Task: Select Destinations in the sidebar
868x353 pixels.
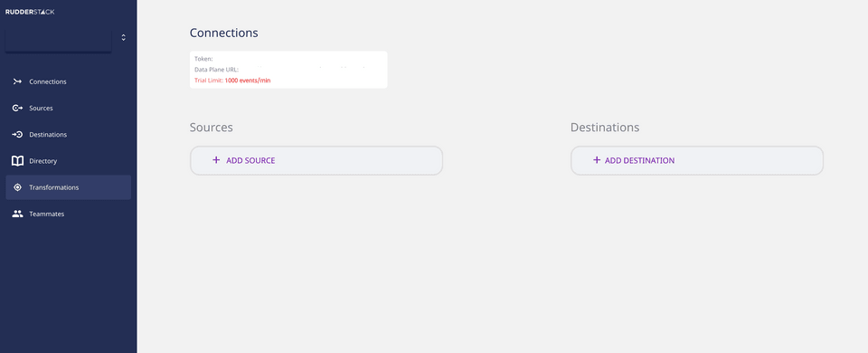Action: pyautogui.click(x=68, y=135)
